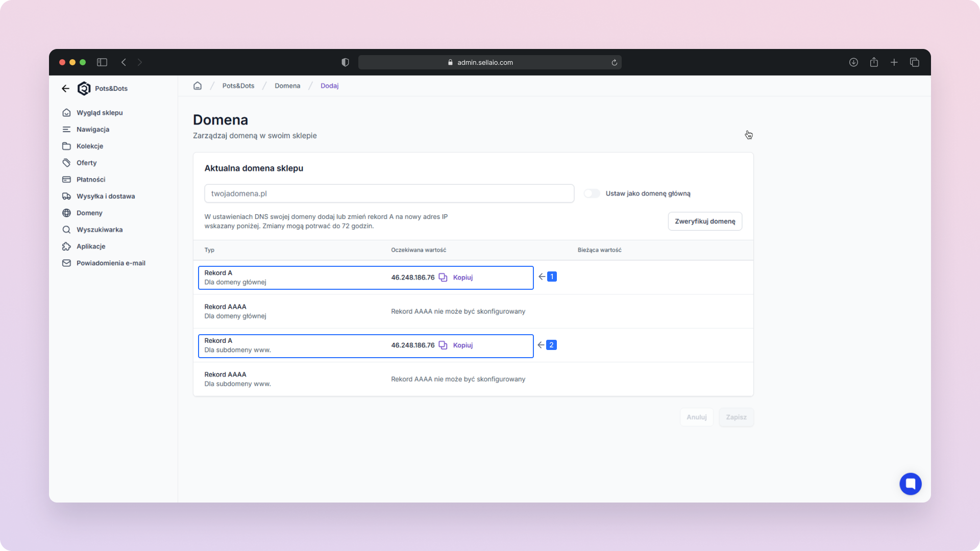Click copy icon for main domain Rekord A
This screenshot has width=980, height=551.
click(x=443, y=278)
